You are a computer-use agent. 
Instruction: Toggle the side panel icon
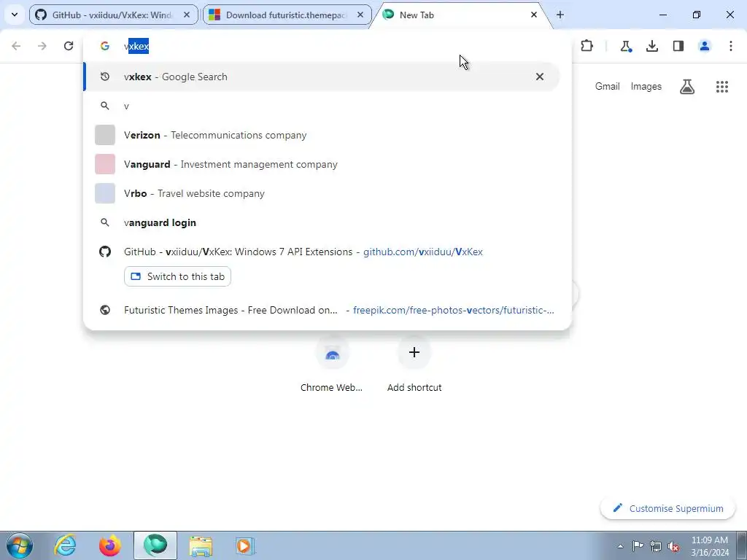(x=678, y=46)
